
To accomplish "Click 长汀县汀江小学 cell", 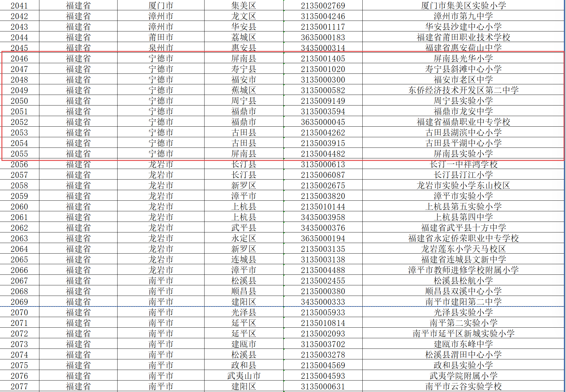I will [463, 175].
